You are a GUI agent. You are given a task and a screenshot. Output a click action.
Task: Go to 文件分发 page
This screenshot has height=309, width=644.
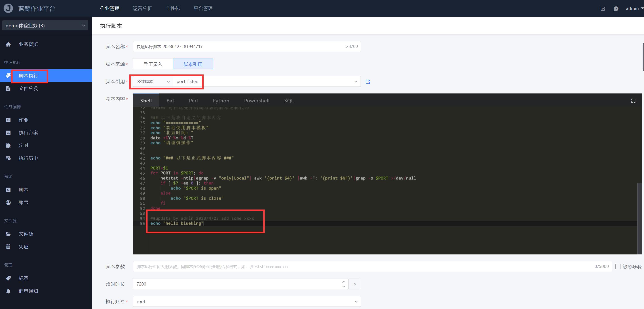pyautogui.click(x=28, y=89)
